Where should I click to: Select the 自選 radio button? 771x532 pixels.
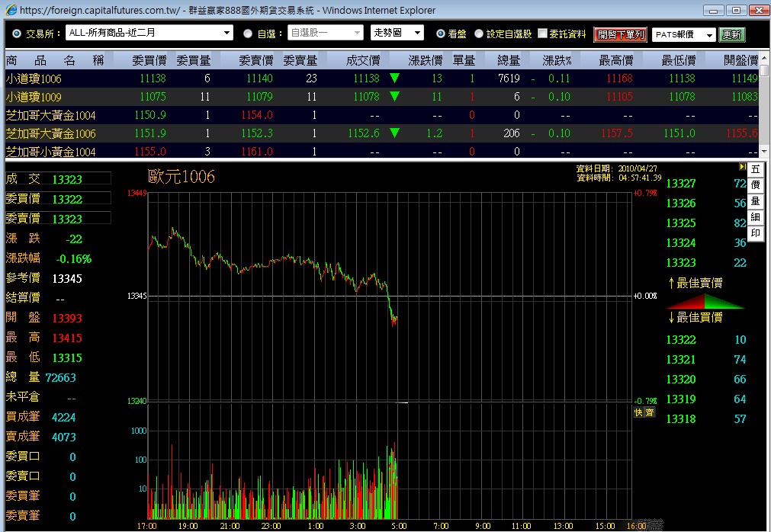pos(248,34)
